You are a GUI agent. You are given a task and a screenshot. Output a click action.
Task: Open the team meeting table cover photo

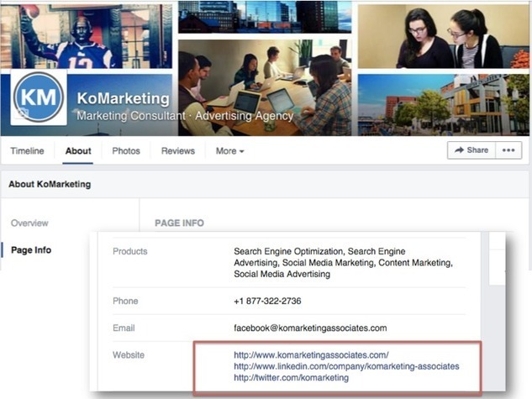(x=265, y=84)
